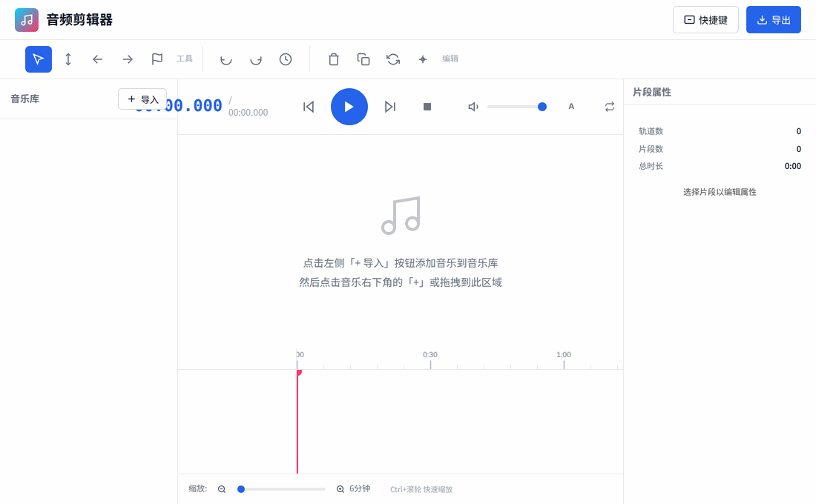Toggle the loop playback icon
This screenshot has height=504, width=816.
(609, 107)
